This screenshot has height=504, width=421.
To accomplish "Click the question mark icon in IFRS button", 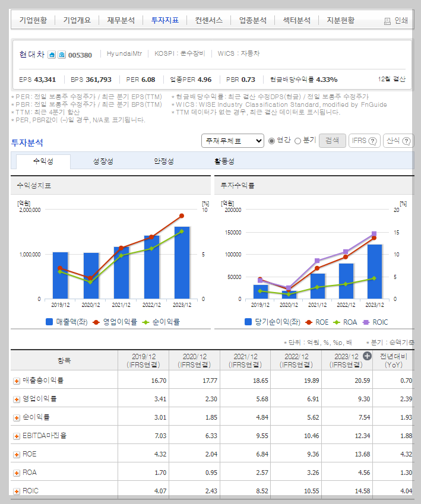I will pyautogui.click(x=372, y=141).
